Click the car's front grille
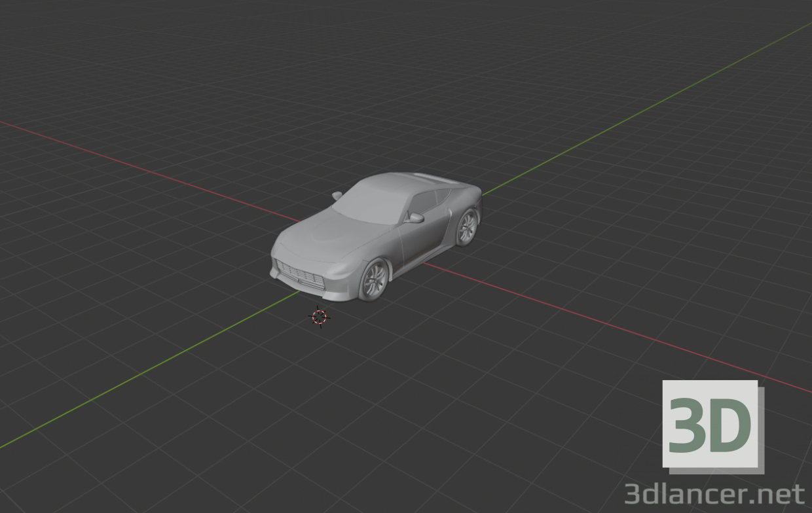812x513 pixels. click(x=301, y=275)
